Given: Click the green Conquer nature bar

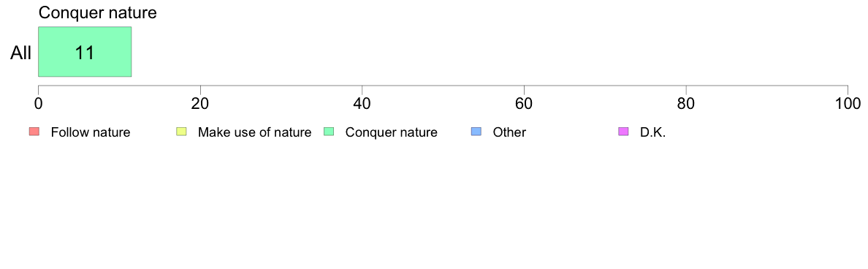Looking at the screenshot, I should (x=85, y=51).
